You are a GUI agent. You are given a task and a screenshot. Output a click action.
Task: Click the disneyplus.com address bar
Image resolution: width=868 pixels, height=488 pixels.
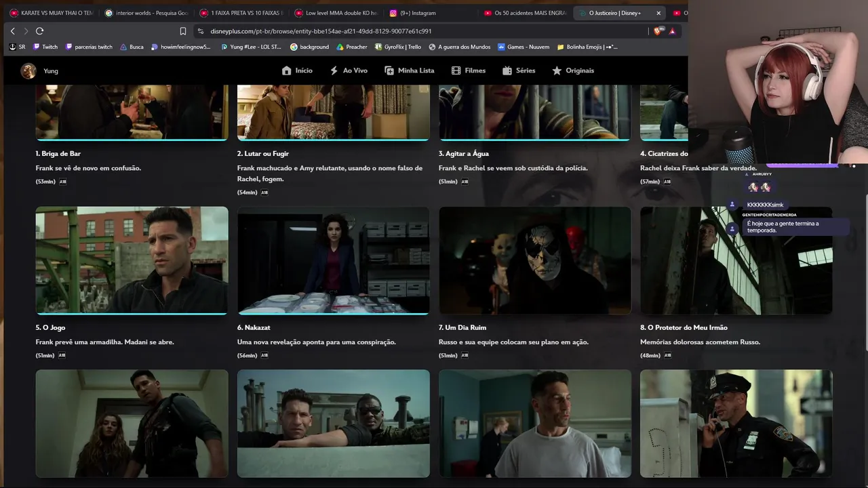click(420, 31)
